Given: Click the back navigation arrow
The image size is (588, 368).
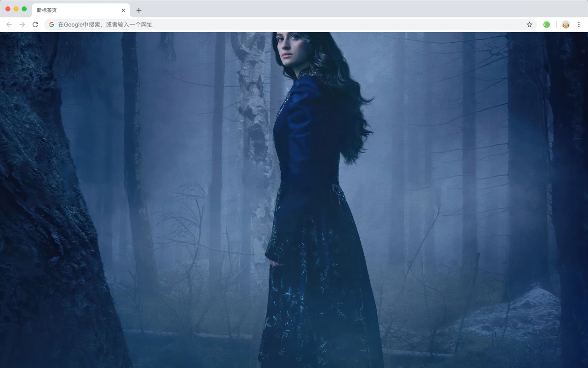Looking at the screenshot, I should 9,24.
